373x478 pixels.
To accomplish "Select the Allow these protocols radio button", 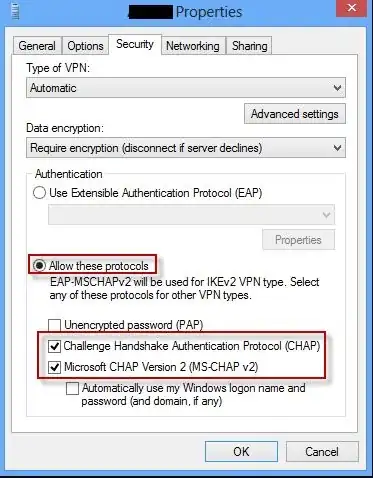I will click(x=39, y=266).
